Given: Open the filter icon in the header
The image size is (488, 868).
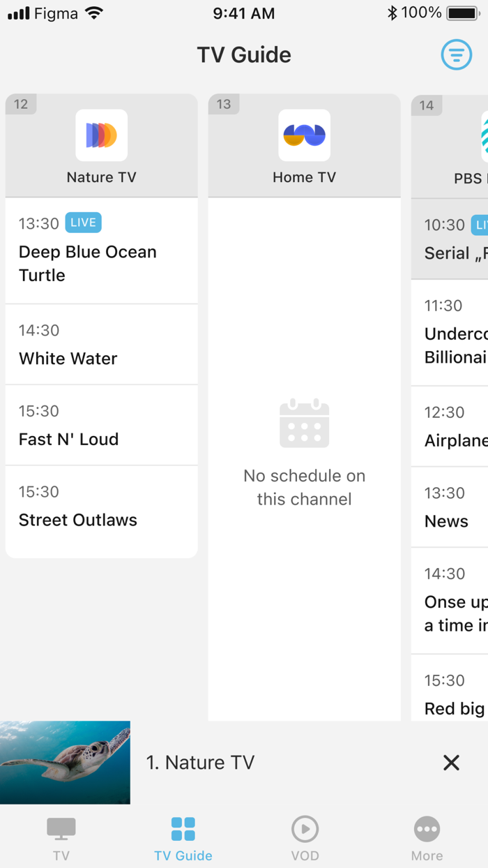Looking at the screenshot, I should tap(456, 54).
